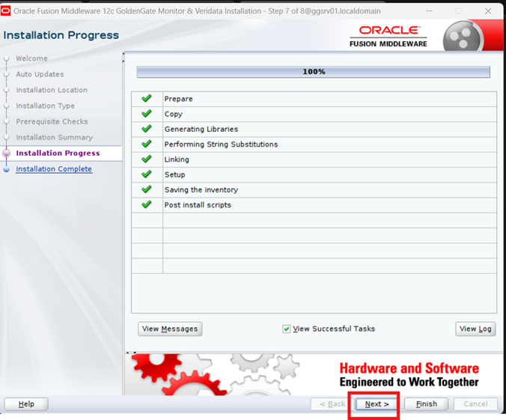Click the View Log button
Screen dimensions: 506x420
(x=475, y=329)
